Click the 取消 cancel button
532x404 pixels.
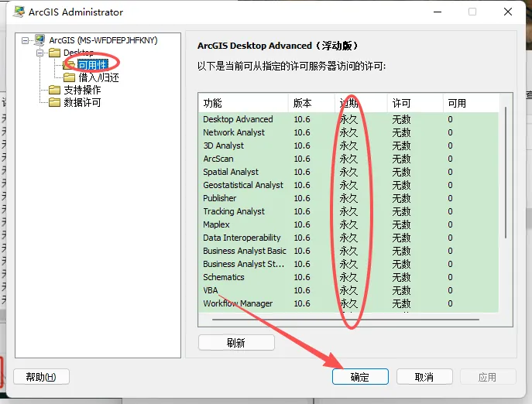click(x=424, y=377)
